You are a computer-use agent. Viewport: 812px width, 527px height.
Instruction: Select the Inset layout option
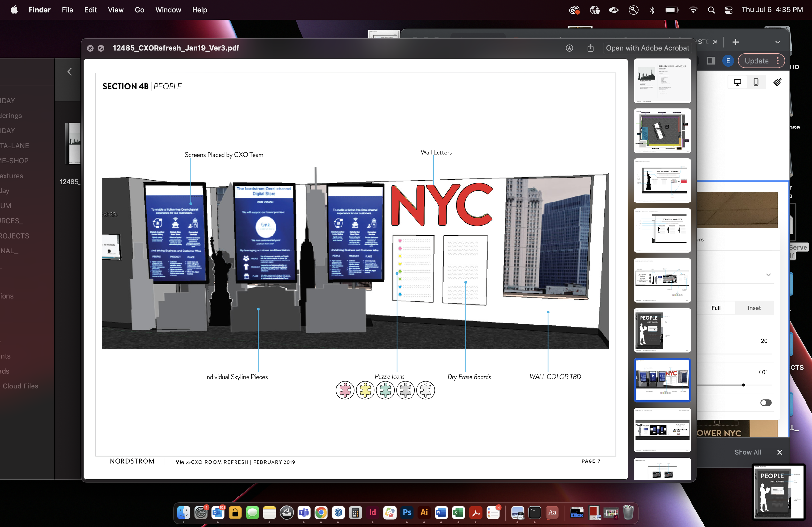[x=754, y=308]
